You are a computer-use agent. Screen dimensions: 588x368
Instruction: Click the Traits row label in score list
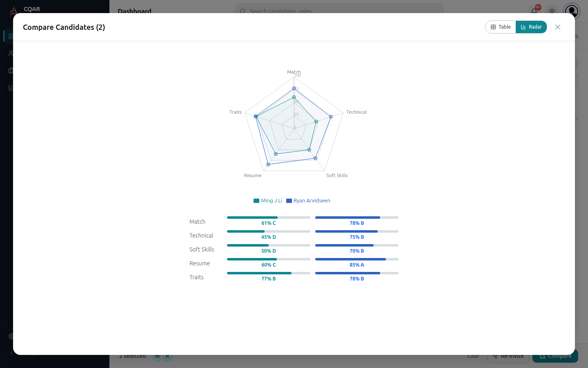[196, 277]
